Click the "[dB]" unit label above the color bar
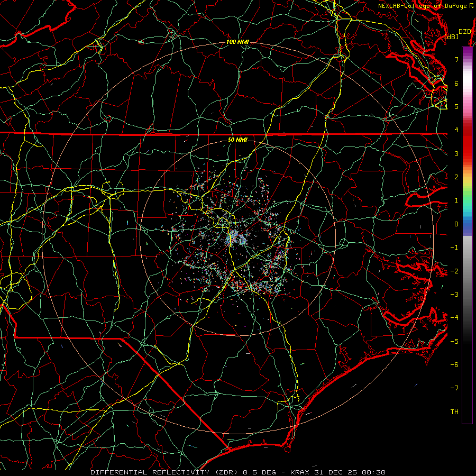This screenshot has width=476, height=476. 451,37
